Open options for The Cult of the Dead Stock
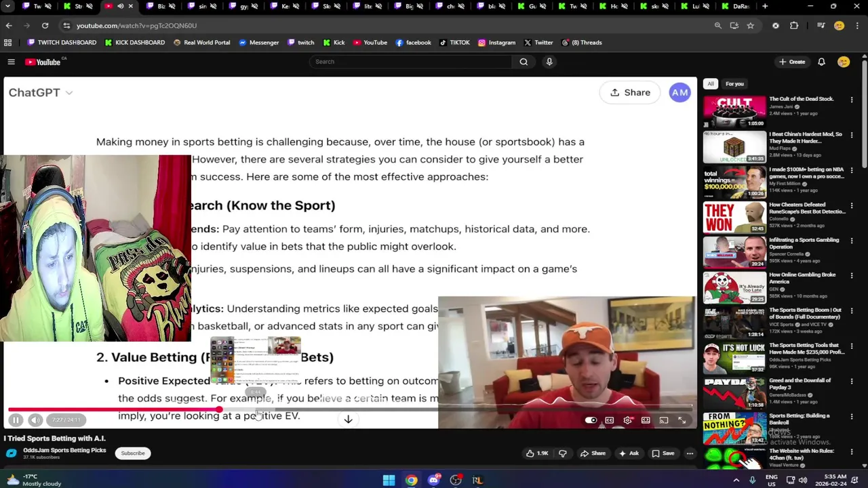Screen dimensions: 868x488 (852, 100)
